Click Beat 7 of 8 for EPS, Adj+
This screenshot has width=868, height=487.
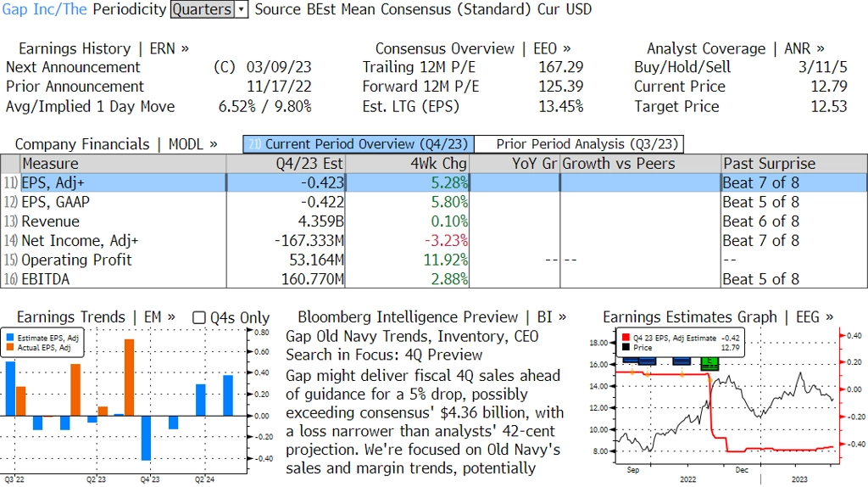click(760, 182)
